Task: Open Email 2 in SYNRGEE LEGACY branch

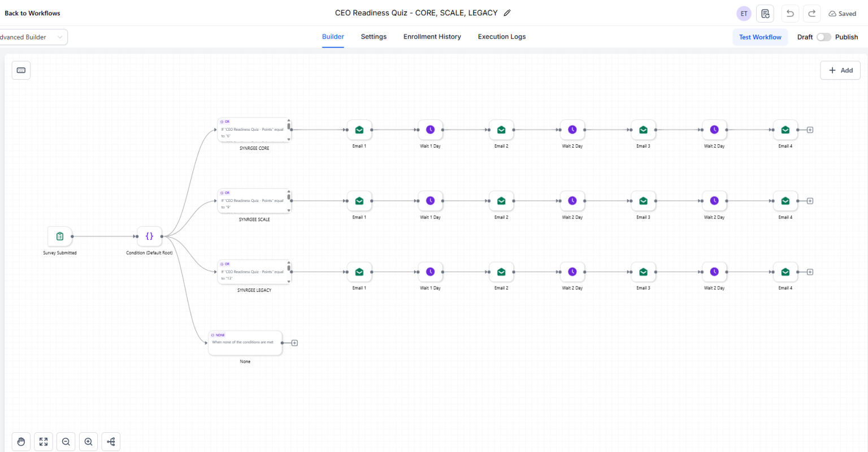Action: point(501,272)
